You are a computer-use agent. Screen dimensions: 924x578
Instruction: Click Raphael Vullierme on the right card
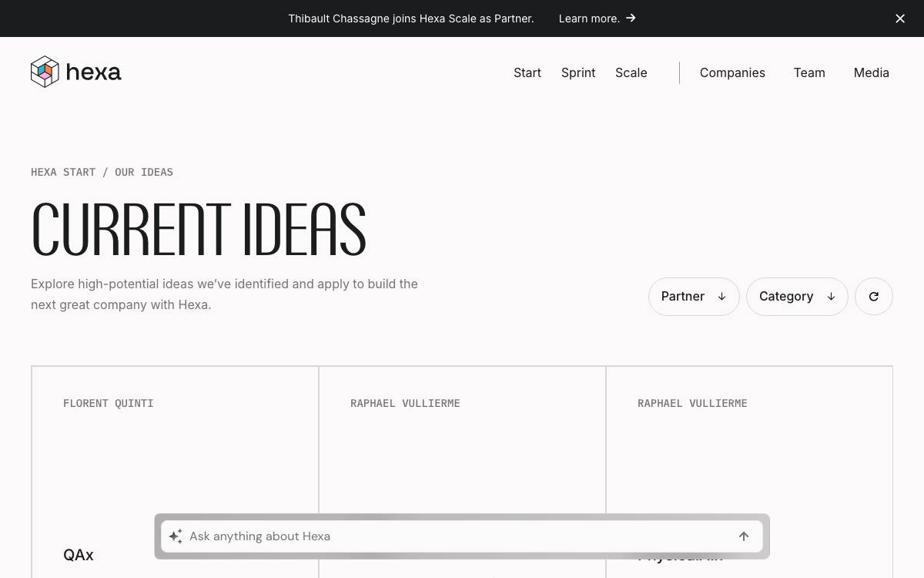coord(692,403)
